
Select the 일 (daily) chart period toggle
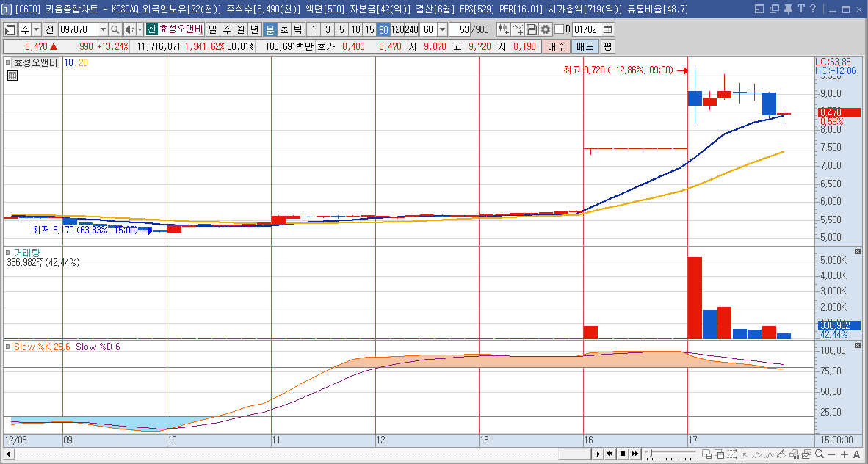pos(213,29)
